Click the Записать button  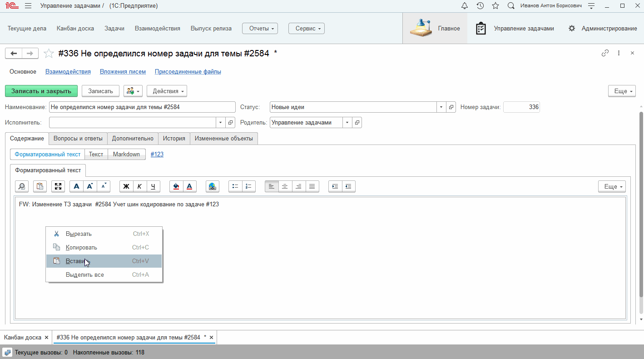[100, 91]
